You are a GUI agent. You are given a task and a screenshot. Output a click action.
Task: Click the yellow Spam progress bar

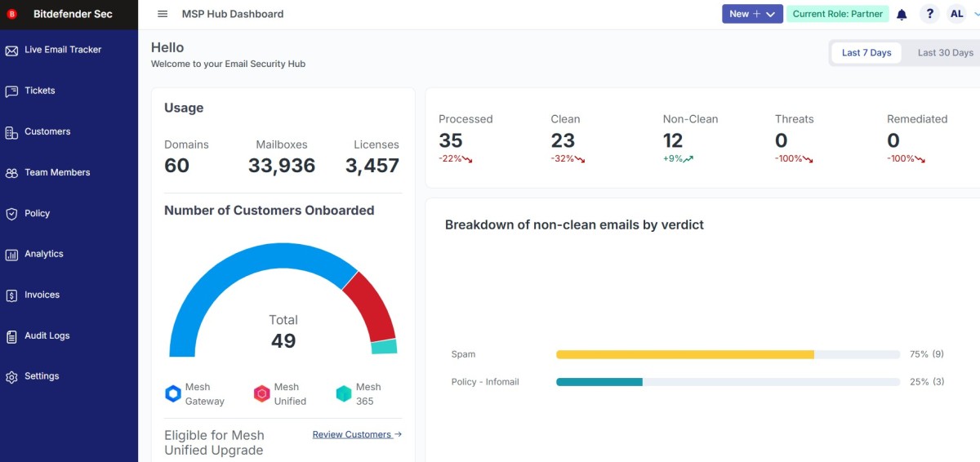(684, 354)
